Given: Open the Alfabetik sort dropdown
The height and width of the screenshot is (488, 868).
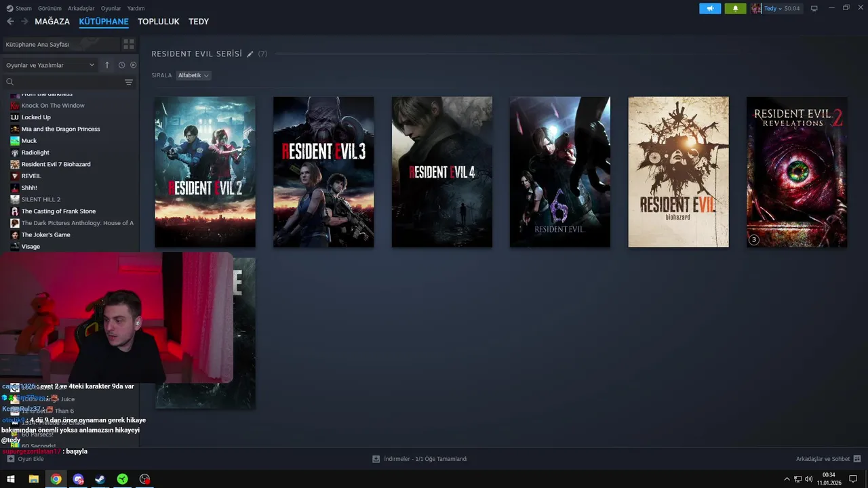Looking at the screenshot, I should tap(193, 75).
